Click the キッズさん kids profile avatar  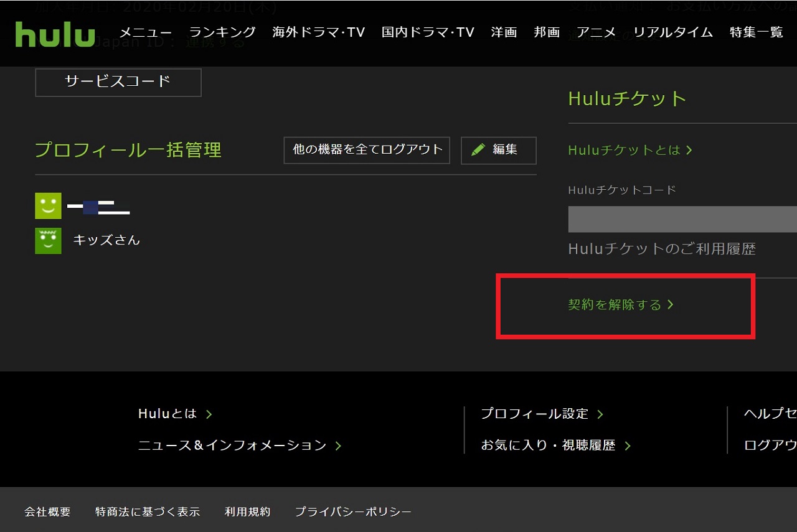pos(48,241)
